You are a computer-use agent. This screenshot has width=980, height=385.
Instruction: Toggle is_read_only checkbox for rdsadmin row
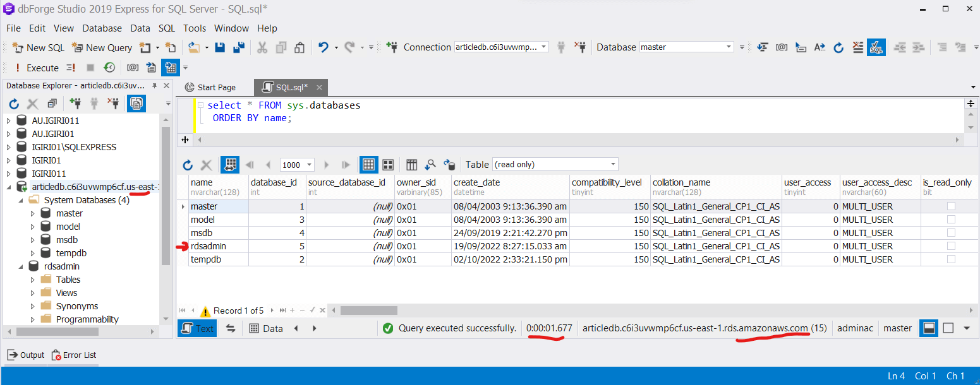951,246
